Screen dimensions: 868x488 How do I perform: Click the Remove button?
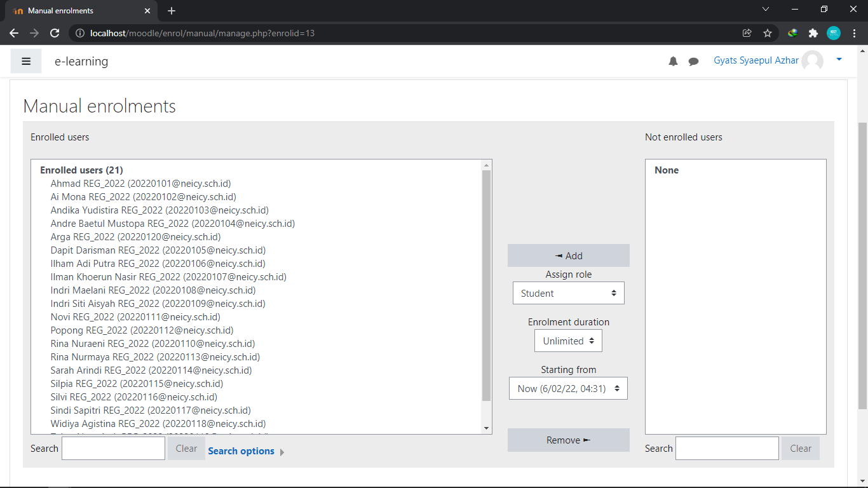(x=569, y=440)
